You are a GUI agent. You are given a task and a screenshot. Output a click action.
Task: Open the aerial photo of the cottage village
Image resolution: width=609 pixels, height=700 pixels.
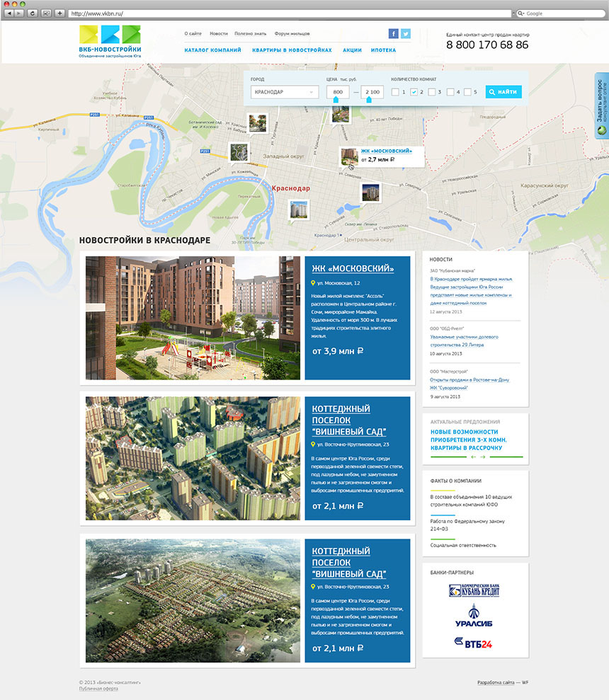pos(193,601)
